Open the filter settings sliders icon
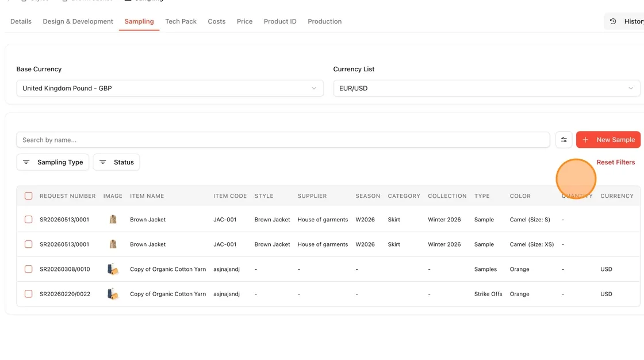Image resolution: width=644 pixels, height=360 pixels. tap(563, 140)
